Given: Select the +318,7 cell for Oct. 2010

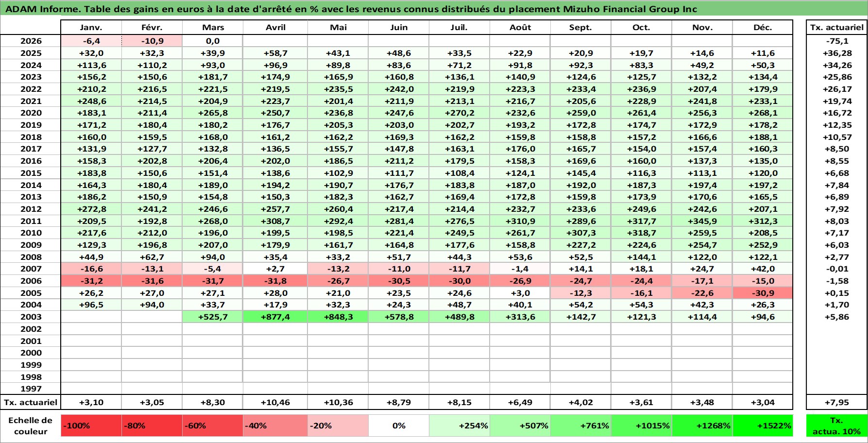Looking at the screenshot, I should pyautogui.click(x=641, y=233).
